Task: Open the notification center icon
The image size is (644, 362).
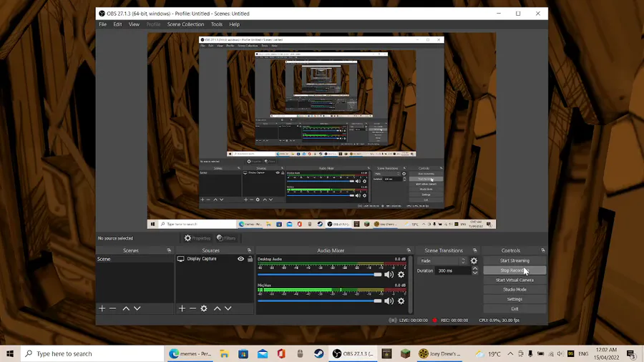Action: pyautogui.click(x=631, y=353)
